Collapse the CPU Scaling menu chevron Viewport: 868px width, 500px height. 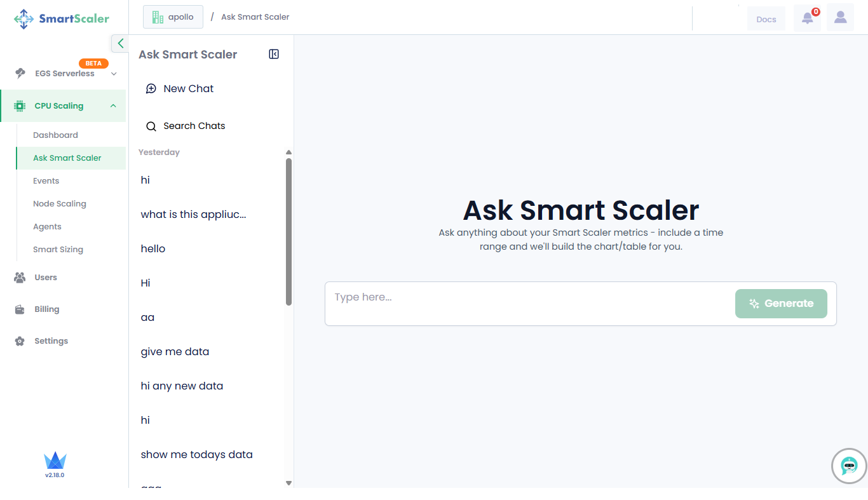(x=113, y=106)
